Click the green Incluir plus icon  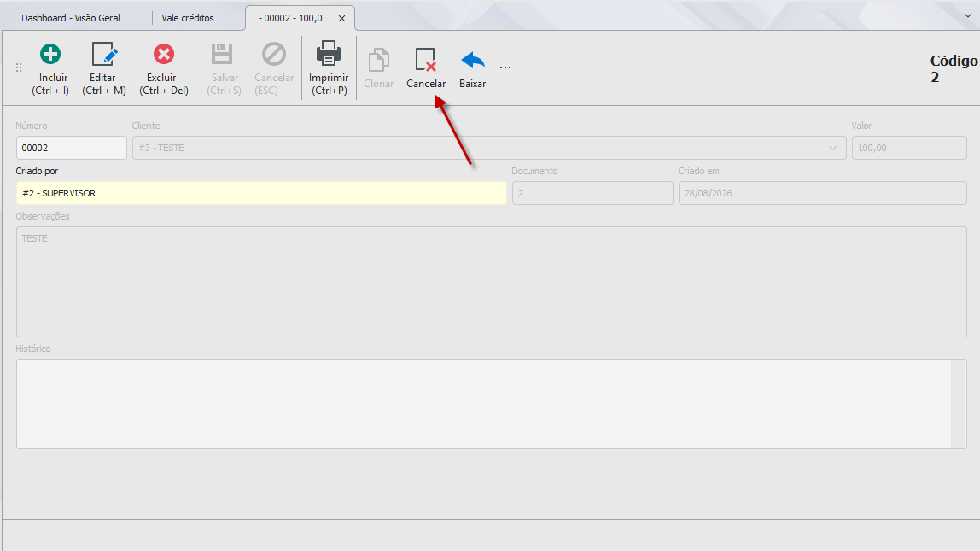tap(50, 55)
